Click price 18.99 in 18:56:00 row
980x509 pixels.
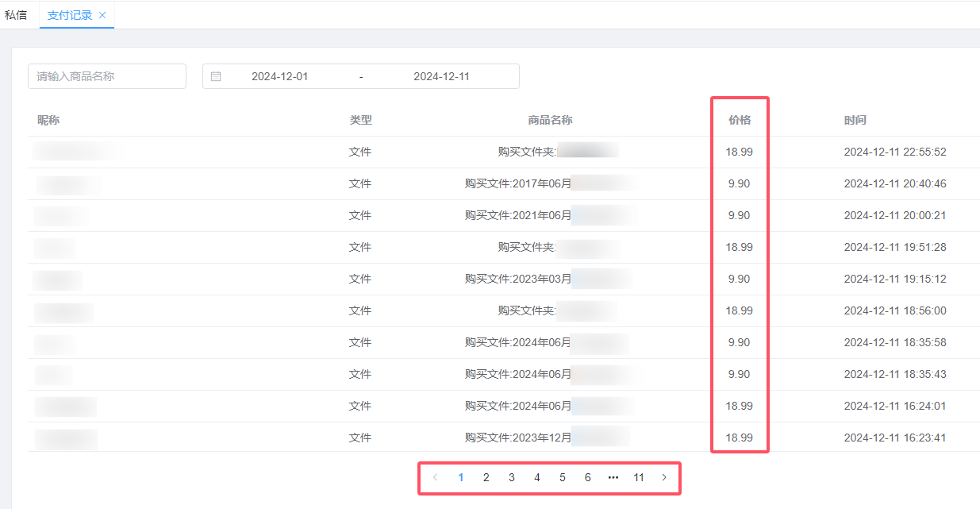click(740, 310)
